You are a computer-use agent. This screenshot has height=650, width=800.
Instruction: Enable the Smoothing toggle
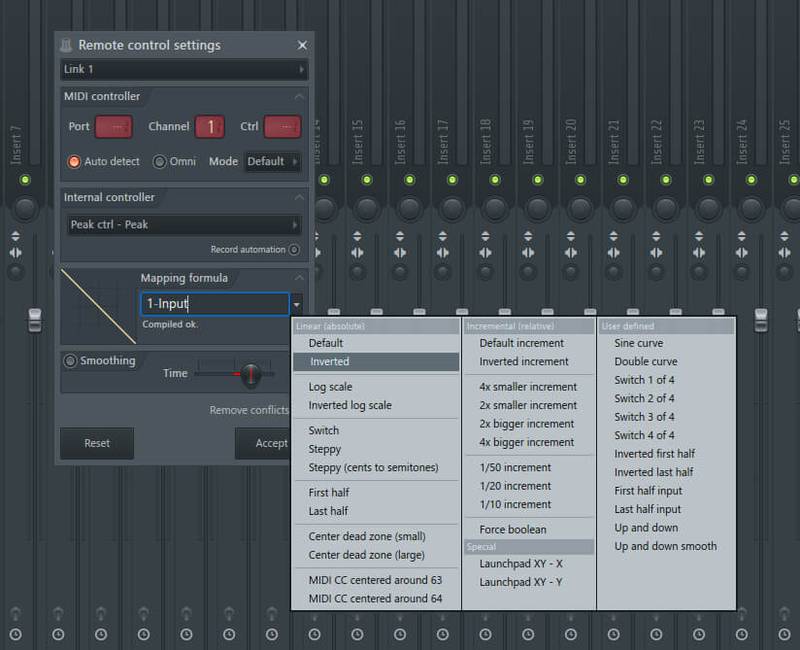[70, 361]
